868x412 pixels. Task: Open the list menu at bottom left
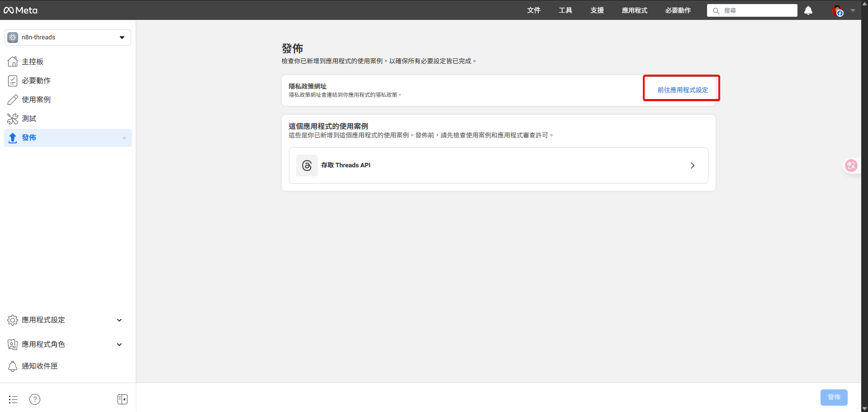coord(13,399)
